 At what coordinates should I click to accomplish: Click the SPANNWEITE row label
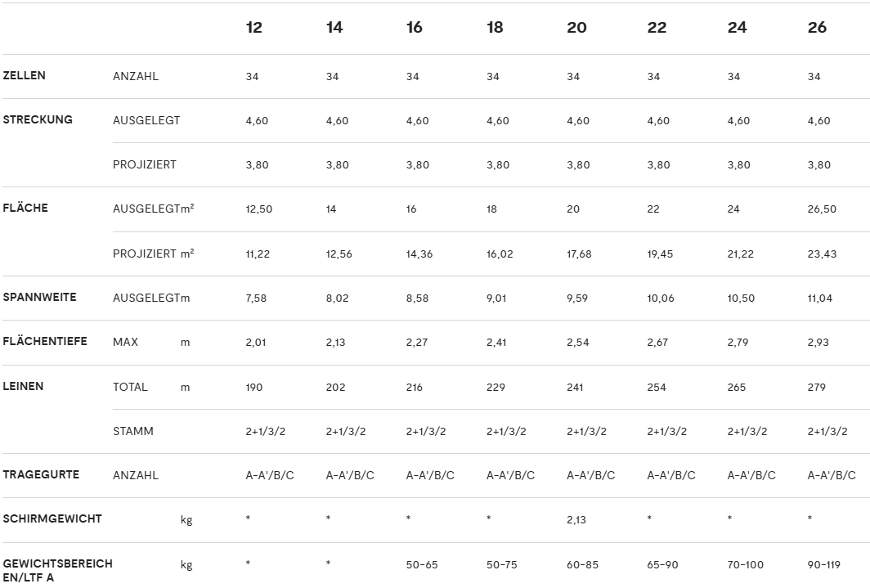39,297
